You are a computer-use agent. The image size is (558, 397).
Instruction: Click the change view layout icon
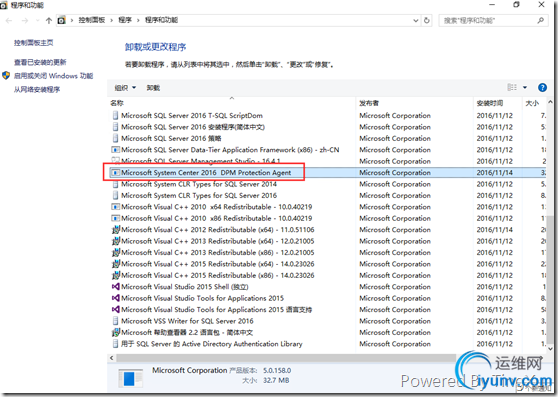click(x=512, y=87)
